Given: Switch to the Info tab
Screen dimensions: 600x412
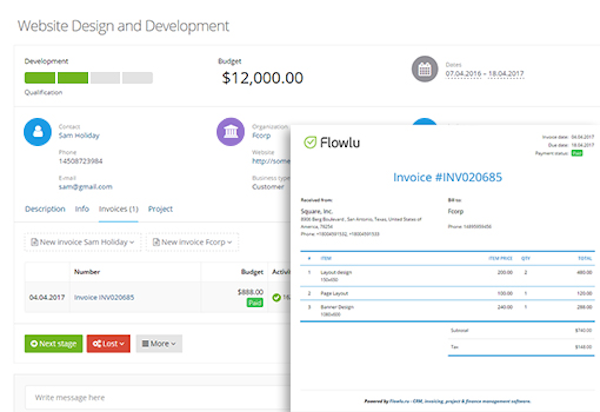Looking at the screenshot, I should 82,209.
